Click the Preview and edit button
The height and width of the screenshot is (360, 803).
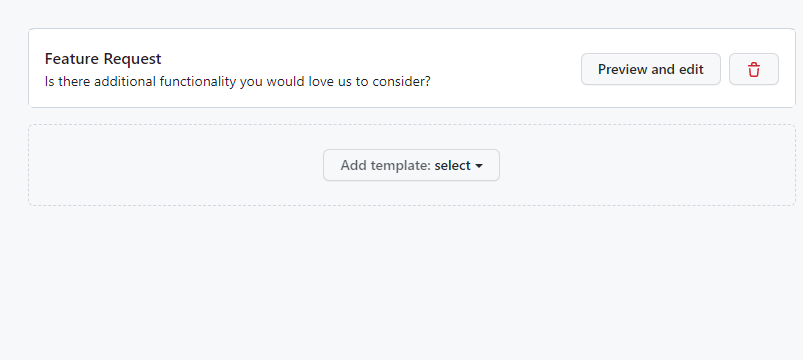650,69
